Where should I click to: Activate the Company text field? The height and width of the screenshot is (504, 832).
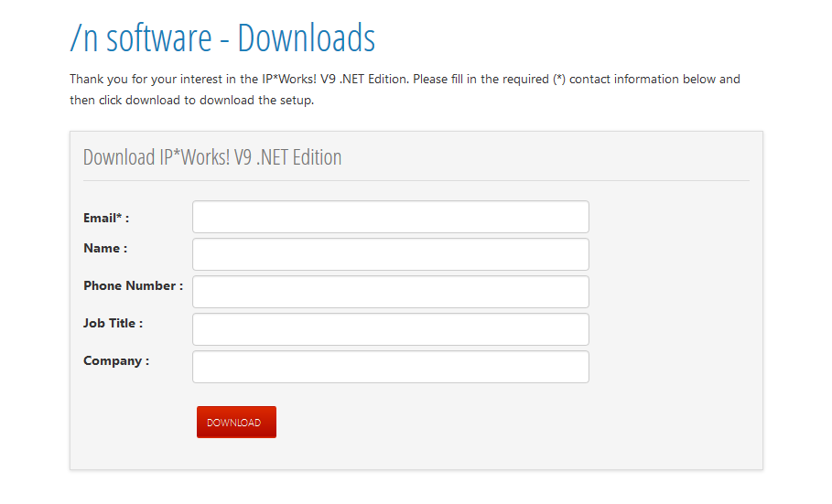(391, 367)
